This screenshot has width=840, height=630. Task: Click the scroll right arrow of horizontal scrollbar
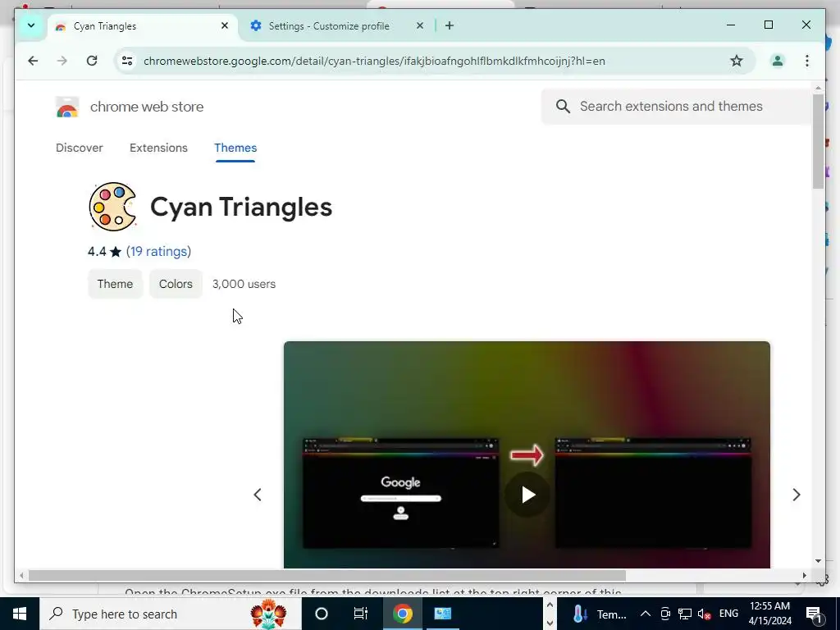tap(804, 575)
